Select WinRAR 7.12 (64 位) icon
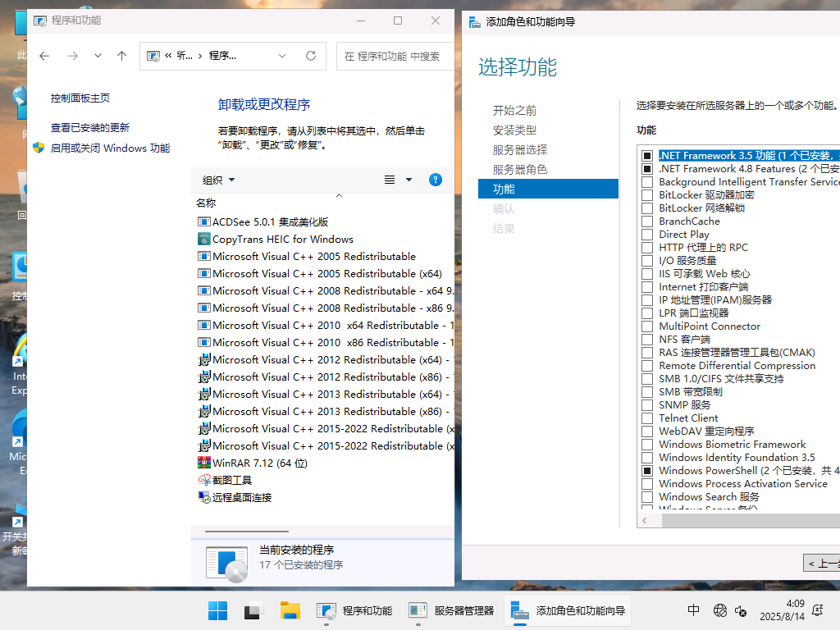840x630 pixels. click(x=203, y=463)
